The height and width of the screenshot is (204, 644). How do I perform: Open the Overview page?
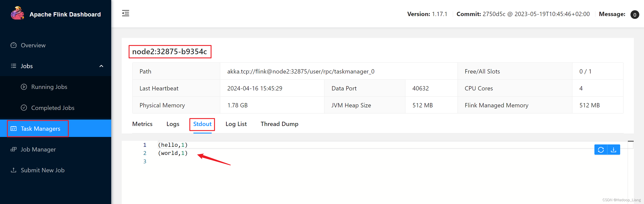[x=56, y=45]
